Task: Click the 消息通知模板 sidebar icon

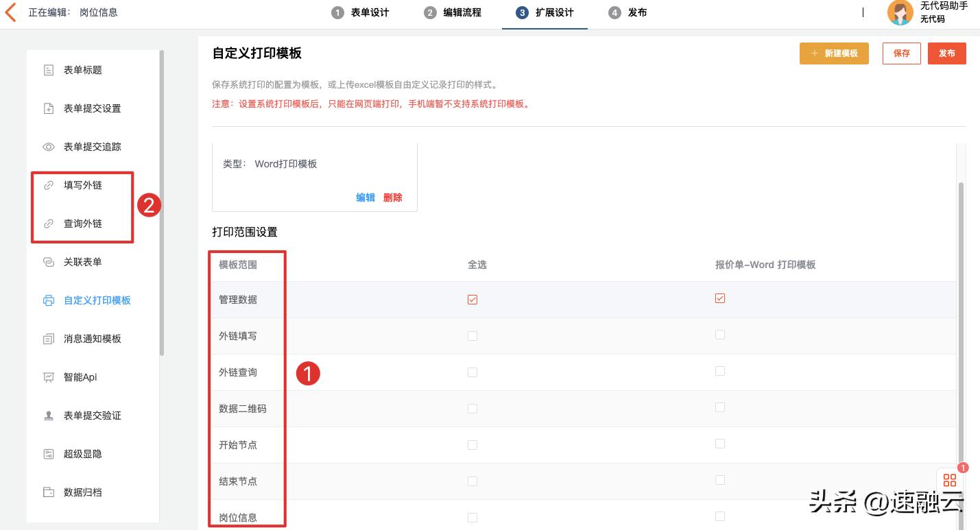Action: (x=49, y=339)
